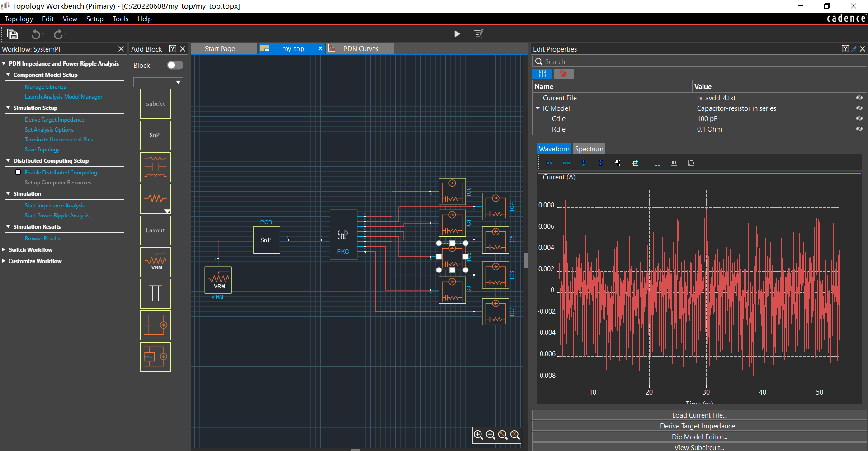The image size is (868, 451).
Task: Toggle visibility eye for Current File row
Action: (x=859, y=98)
